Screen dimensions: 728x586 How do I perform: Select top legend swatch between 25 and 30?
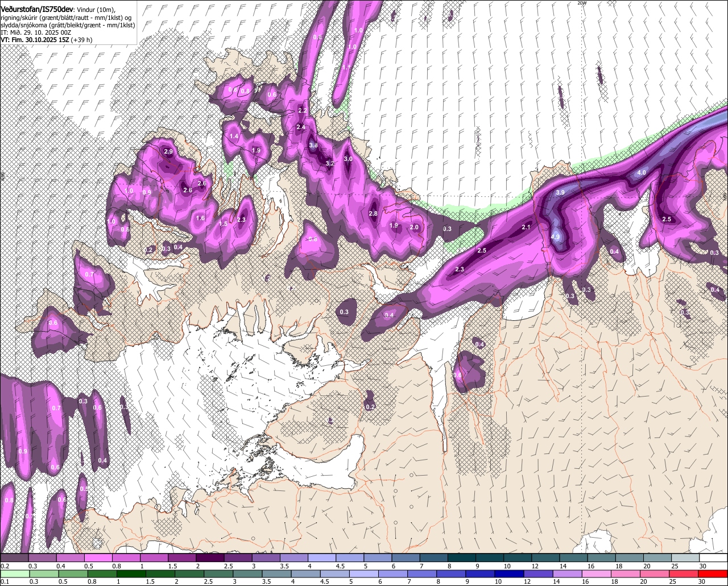pos(686,558)
